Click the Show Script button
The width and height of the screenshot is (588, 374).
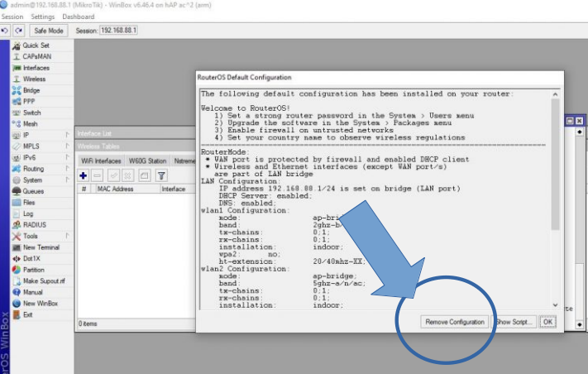click(514, 322)
